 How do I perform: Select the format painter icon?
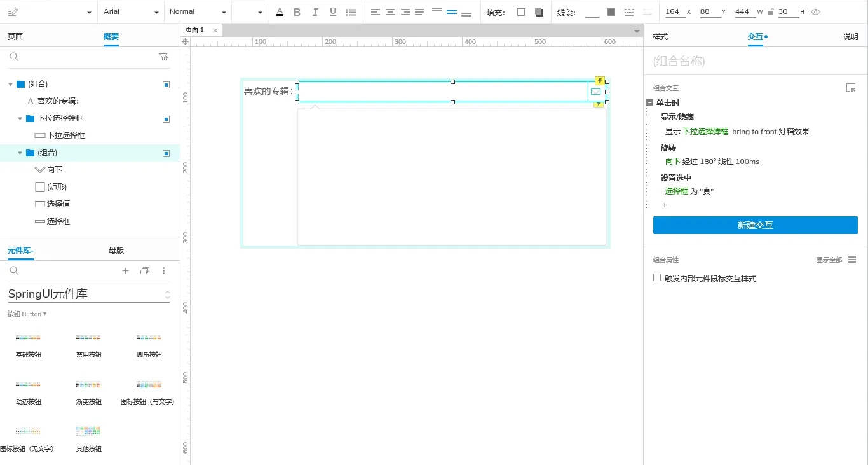[13, 12]
